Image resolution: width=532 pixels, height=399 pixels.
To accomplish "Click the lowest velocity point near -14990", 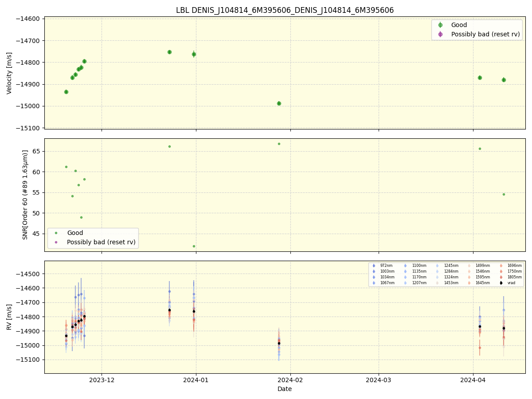I will coord(279,103).
